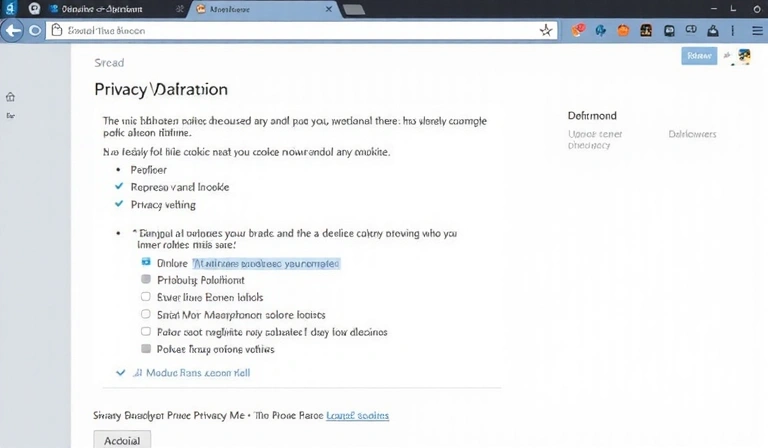Open the hamburger menu at toolbar end
Image resolution: width=768 pixels, height=448 pixels.
[x=757, y=31]
